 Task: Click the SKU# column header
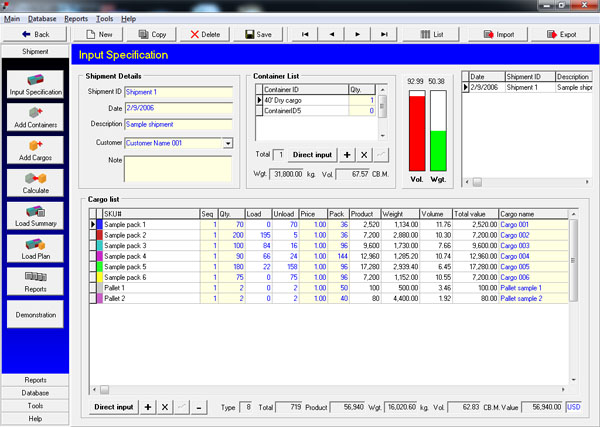tap(151, 214)
